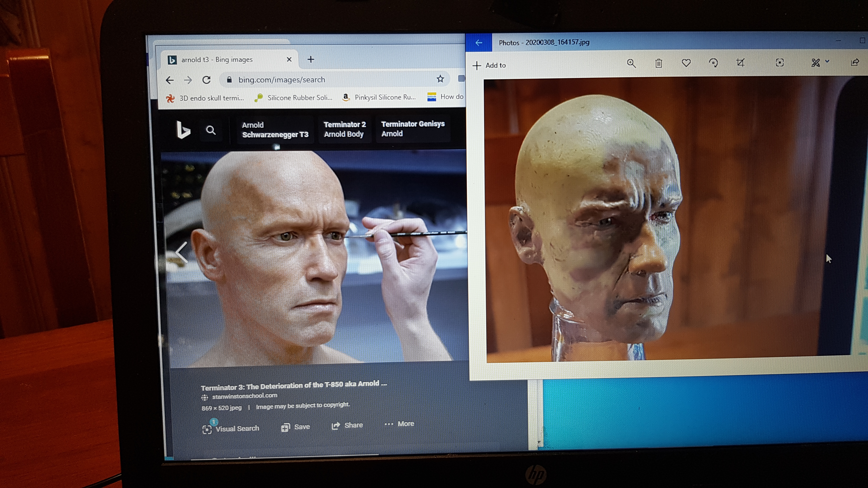868x488 pixels.
Task: Click the Chrome extension icon beside the star
Action: pos(461,79)
